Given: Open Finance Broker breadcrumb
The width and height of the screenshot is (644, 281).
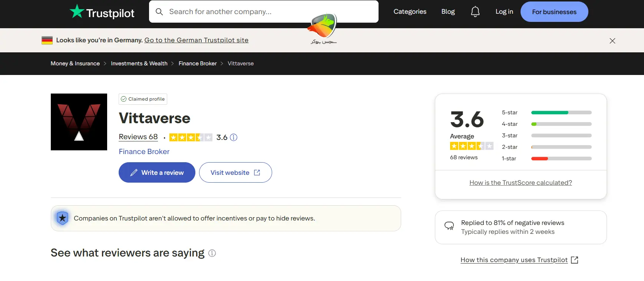Looking at the screenshot, I should [x=198, y=63].
